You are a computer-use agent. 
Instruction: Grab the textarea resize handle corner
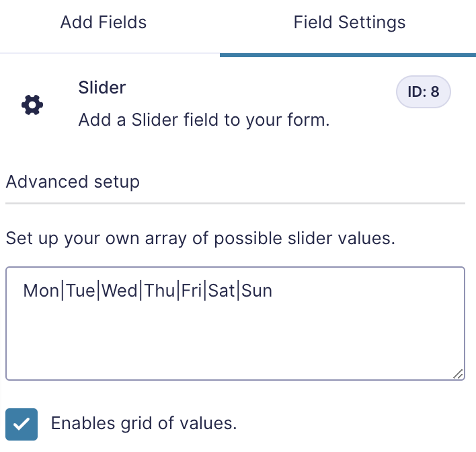458,374
